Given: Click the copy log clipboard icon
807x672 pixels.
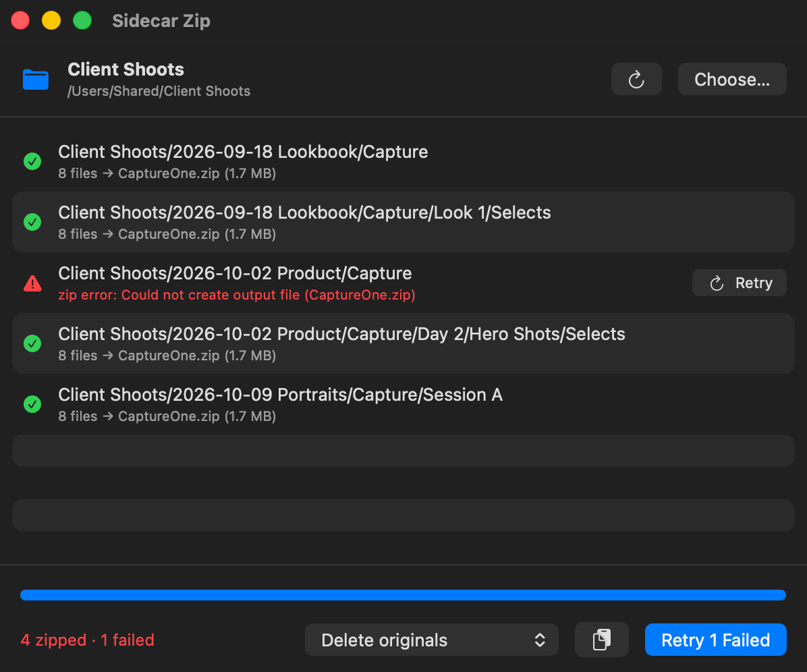Looking at the screenshot, I should (602, 640).
